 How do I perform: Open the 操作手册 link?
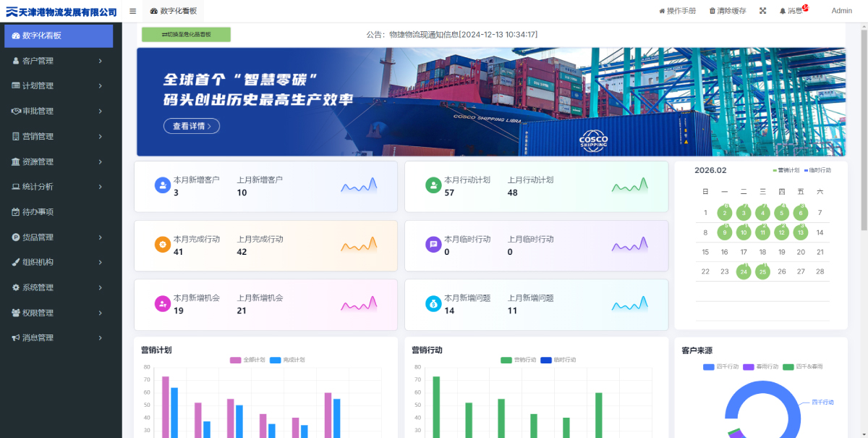(677, 11)
